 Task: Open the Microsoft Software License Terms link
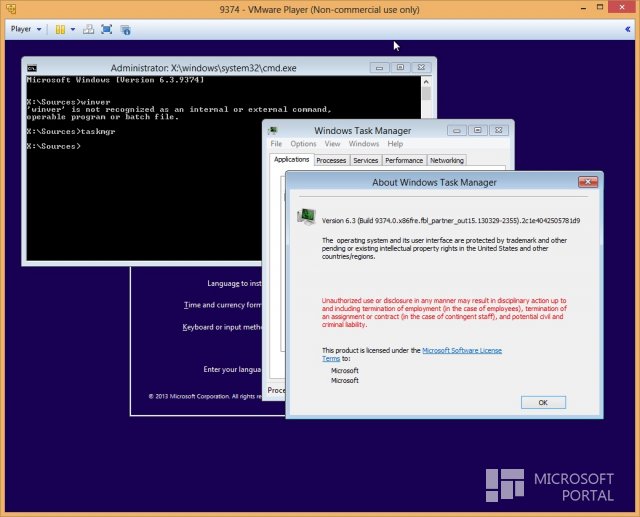[462, 351]
